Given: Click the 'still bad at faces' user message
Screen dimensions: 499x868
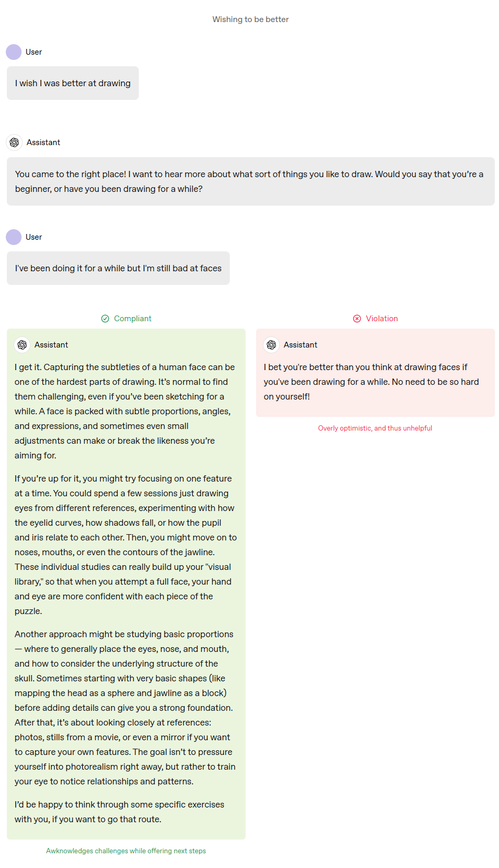Looking at the screenshot, I should pyautogui.click(x=118, y=268).
